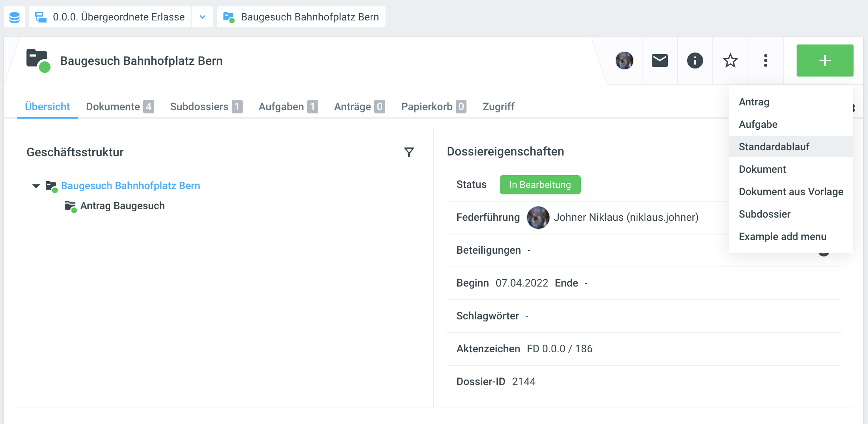The height and width of the screenshot is (424, 868).
Task: Click the In Bearbeitung status badge
Action: tap(539, 185)
